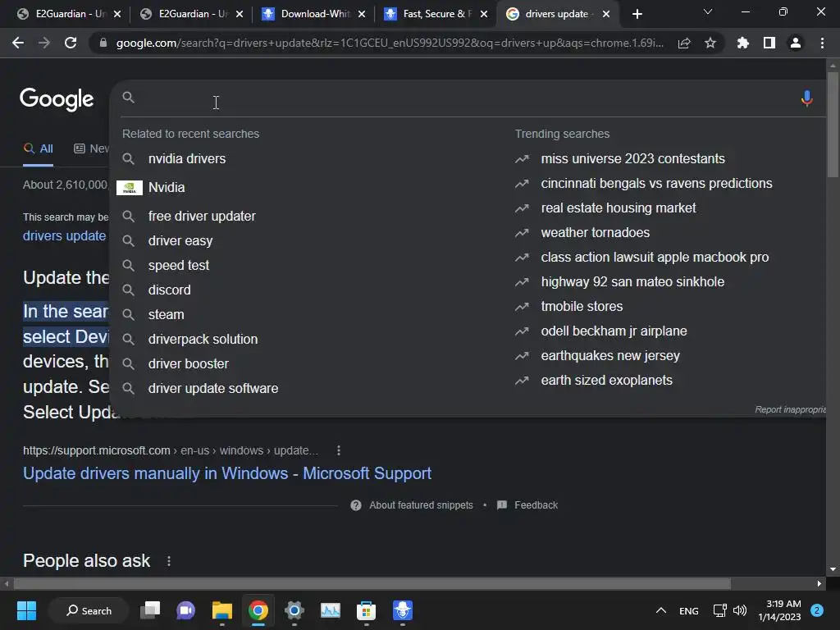
Task: Select trending tmobile stores
Action: point(582,307)
